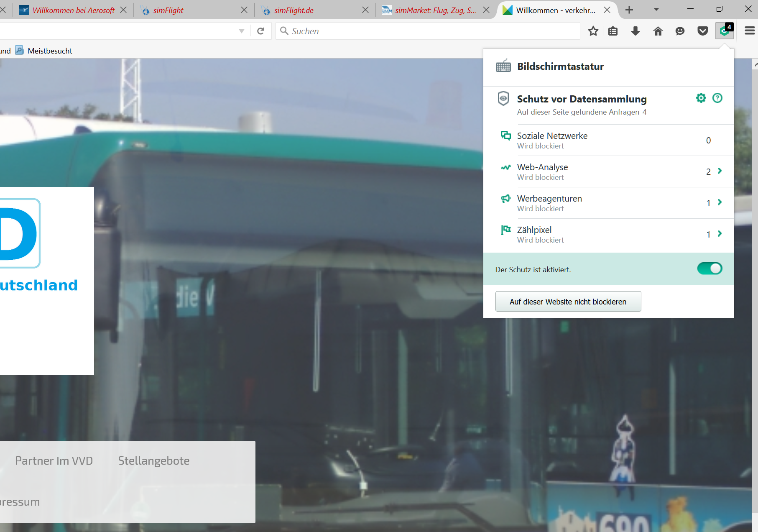Show bookmarks list icon in toolbar
The width and height of the screenshot is (758, 532).
(x=613, y=31)
